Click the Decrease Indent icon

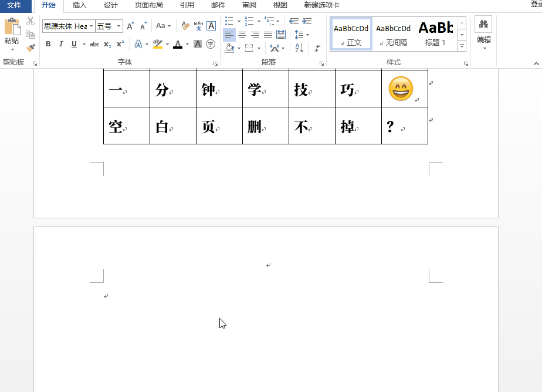tap(294, 21)
